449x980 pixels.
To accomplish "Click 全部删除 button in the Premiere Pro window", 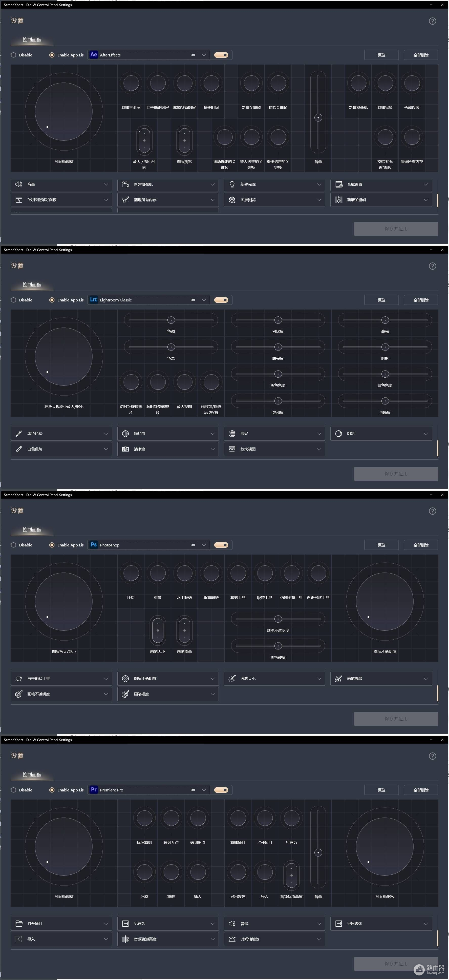I will (x=421, y=790).
